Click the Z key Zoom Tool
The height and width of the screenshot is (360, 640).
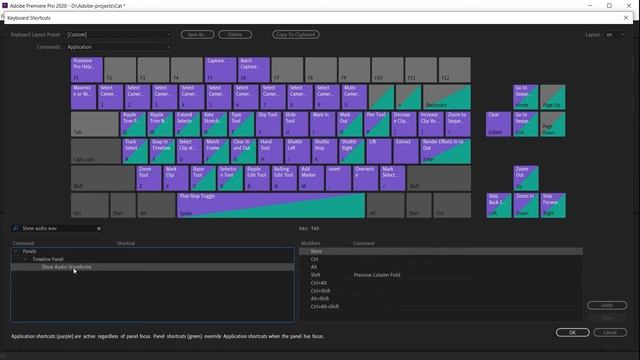[149, 178]
